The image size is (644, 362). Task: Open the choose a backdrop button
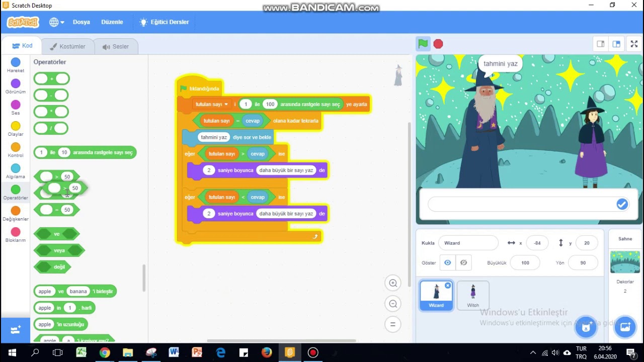click(x=625, y=327)
